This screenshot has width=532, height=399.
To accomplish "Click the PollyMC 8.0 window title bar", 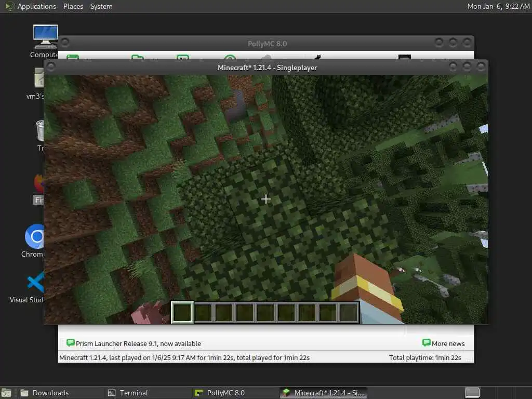I will coord(267,44).
